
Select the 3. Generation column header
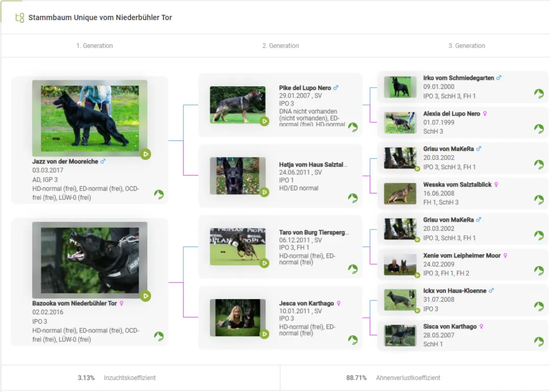[x=466, y=46]
